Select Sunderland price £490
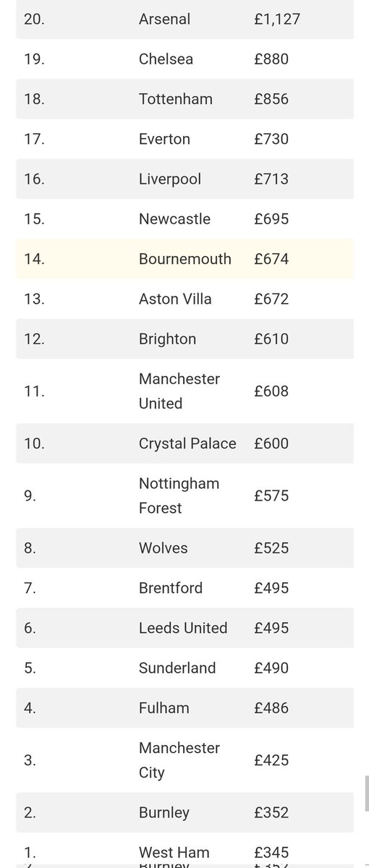The width and height of the screenshot is (369, 868). point(271,668)
